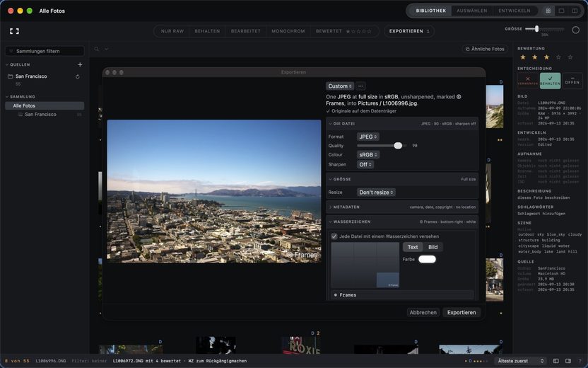The width and height of the screenshot is (588, 368).
Task: Open the Don't resize dropdown
Action: coord(376,192)
